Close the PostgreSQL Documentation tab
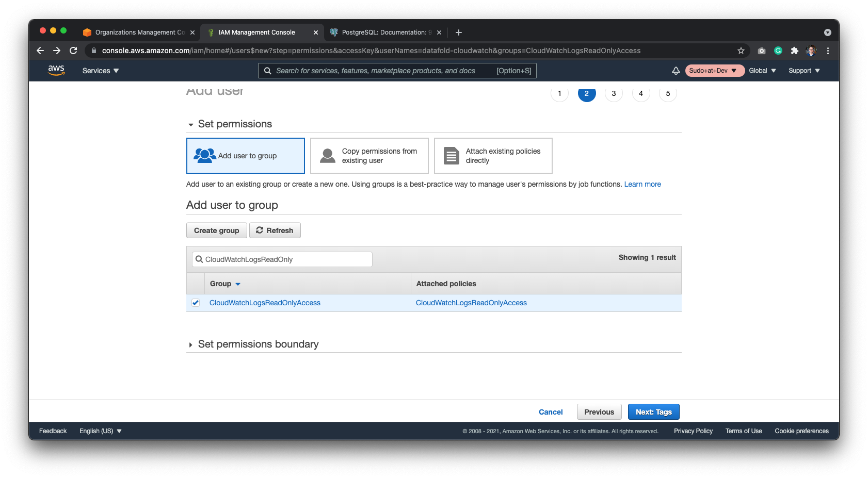The width and height of the screenshot is (868, 478). [439, 32]
